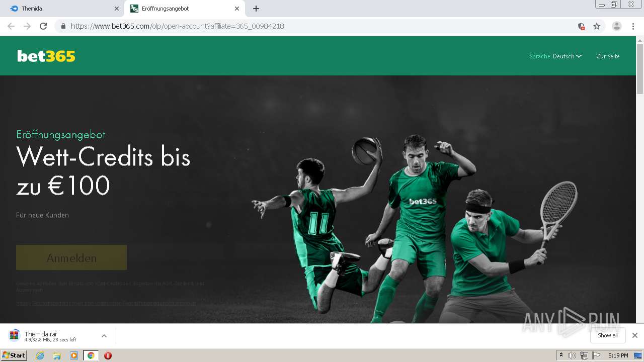
Task: Open the Chrome profile avatar
Action: (616, 26)
